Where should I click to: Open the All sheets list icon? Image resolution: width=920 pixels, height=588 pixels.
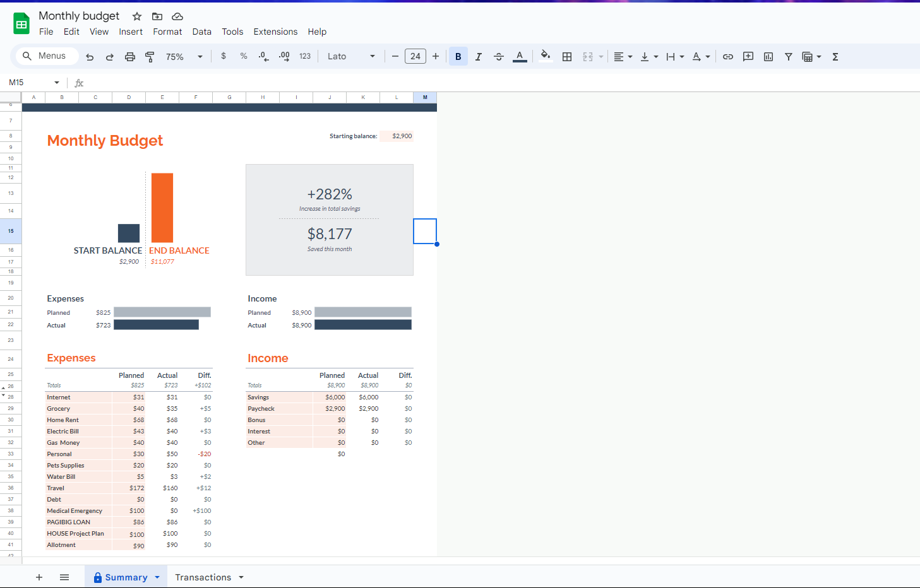(64, 577)
